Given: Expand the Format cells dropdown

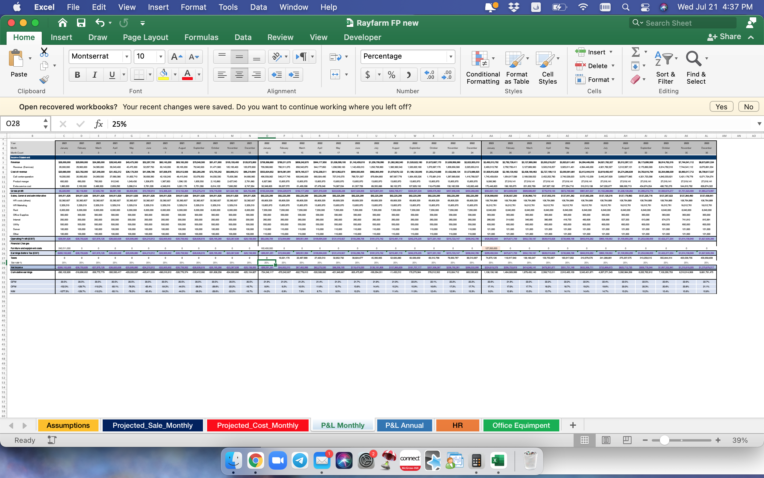Looking at the screenshot, I should tap(613, 79).
